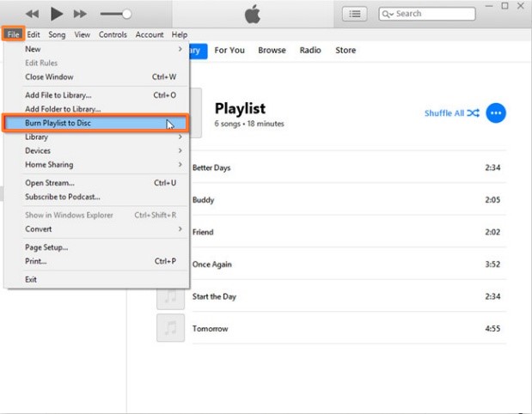Click the Apple logo icon
This screenshot has height=414, width=532.
253,14
